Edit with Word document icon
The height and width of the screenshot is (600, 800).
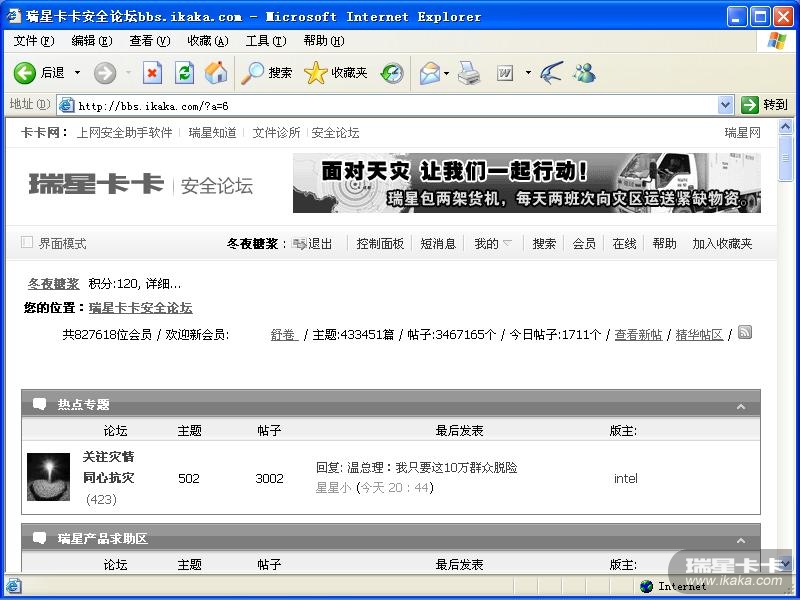[x=505, y=73]
